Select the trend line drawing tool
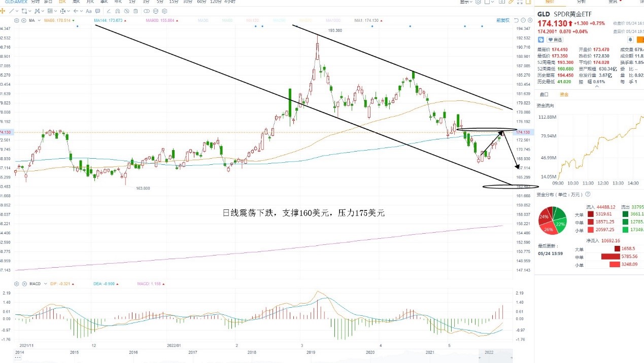 (11, 11)
